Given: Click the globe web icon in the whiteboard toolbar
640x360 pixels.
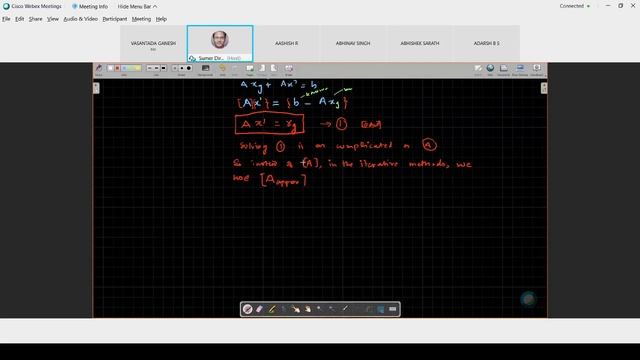Looking at the screenshot, I should 490,68.
